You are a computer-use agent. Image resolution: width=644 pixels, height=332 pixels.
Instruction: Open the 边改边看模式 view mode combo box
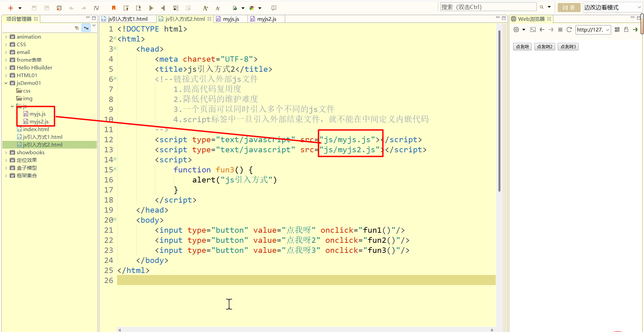(612, 7)
